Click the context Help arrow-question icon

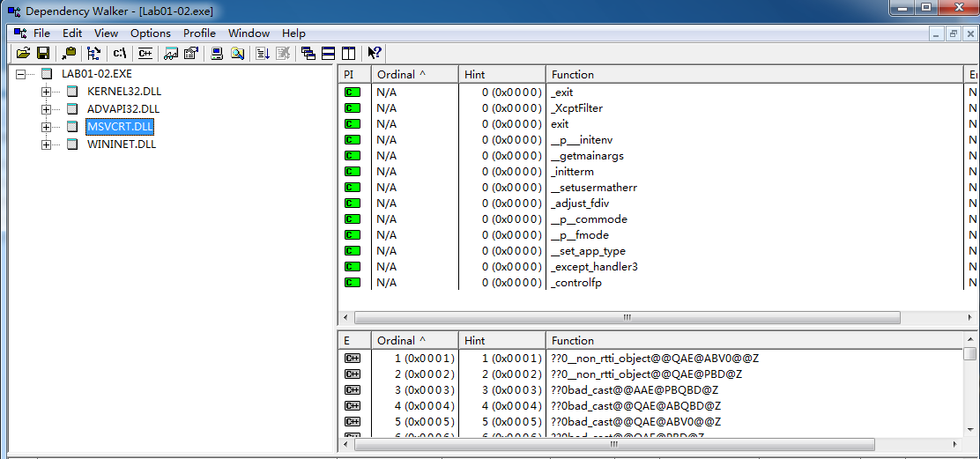(375, 53)
